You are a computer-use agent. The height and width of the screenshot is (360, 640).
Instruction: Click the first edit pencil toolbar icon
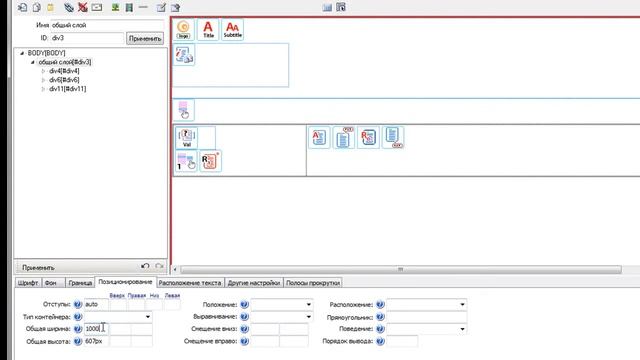point(161,7)
